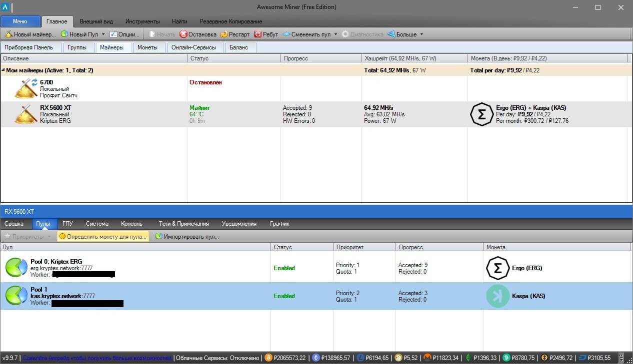This screenshot has width=633, height=364.
Task: Click Облачные Сервисы: Отключено status text
Action: coord(217,358)
